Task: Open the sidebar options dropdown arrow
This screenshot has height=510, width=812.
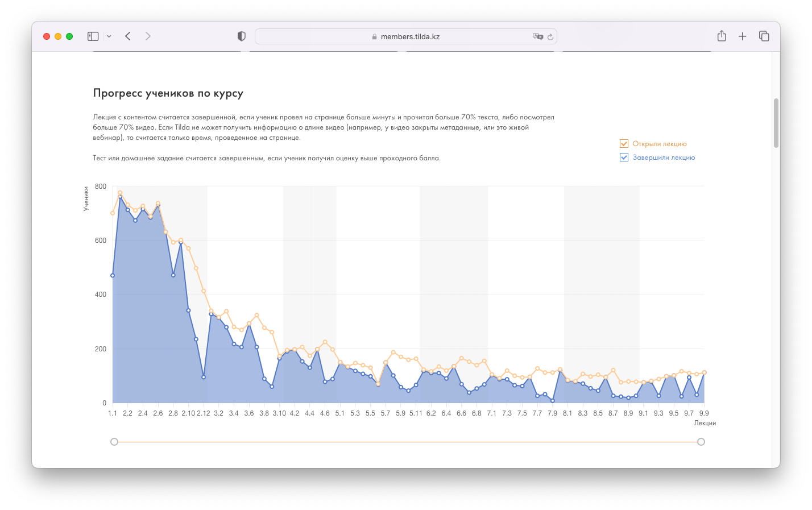Action: [109, 36]
